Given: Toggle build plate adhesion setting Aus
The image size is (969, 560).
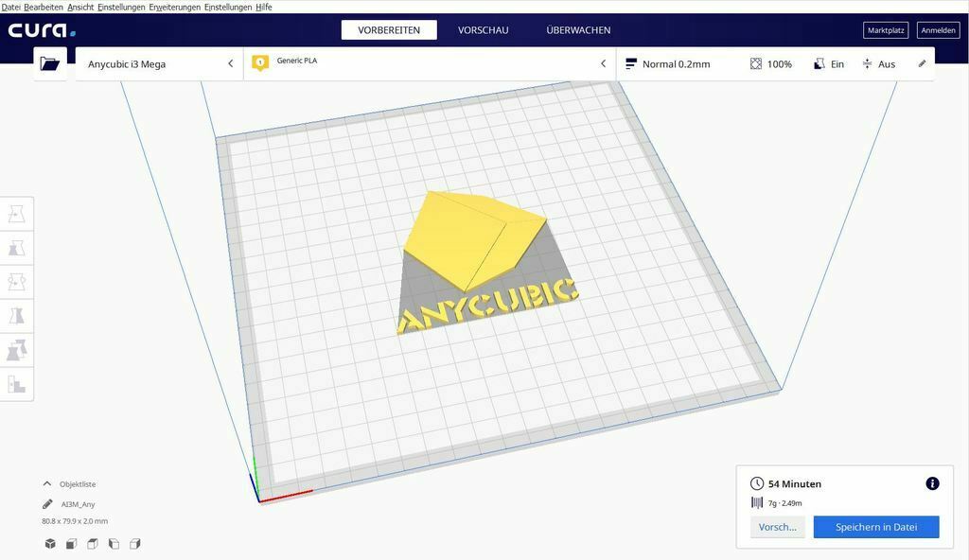Looking at the screenshot, I should pyautogui.click(x=880, y=63).
